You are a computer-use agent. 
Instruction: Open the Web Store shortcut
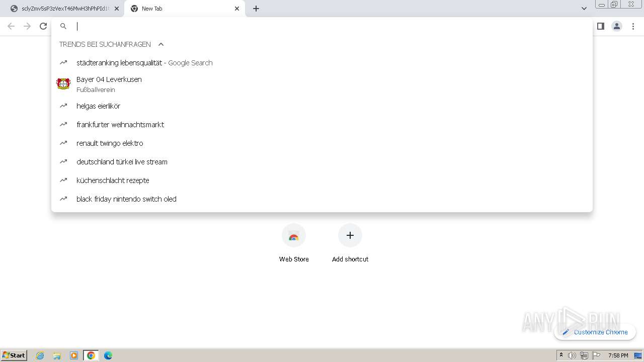click(x=294, y=243)
